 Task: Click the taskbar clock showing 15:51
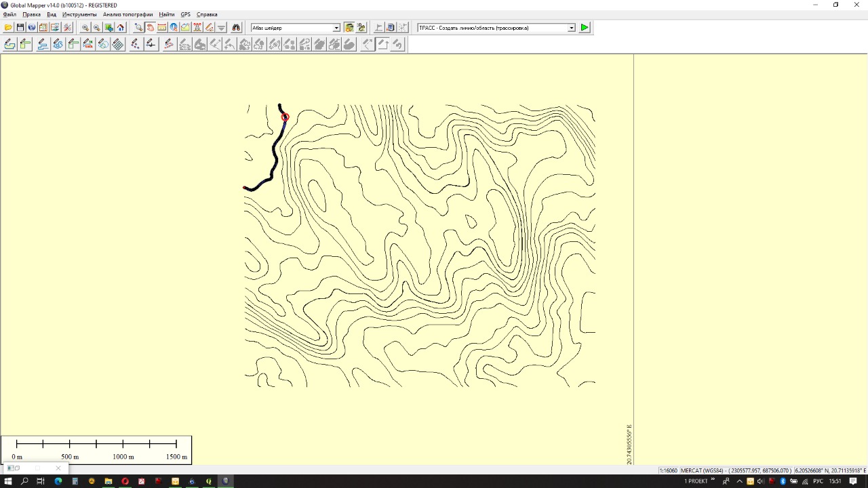[835, 481]
